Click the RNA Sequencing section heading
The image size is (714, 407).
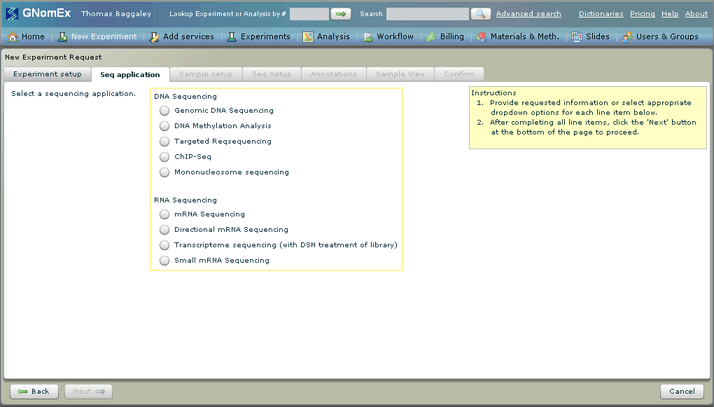tap(185, 200)
